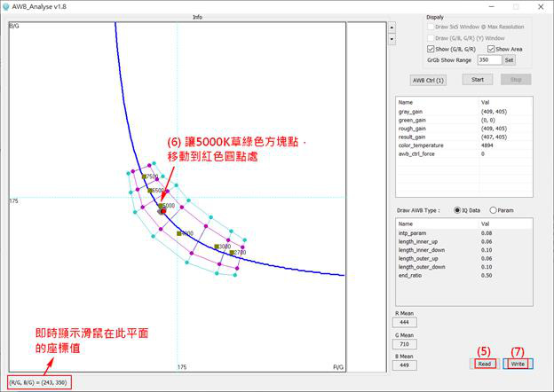Click the AWB Ctrl (1) button

pos(428,80)
